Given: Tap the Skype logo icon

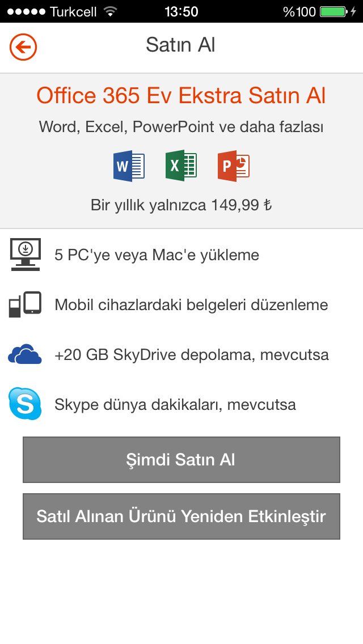Looking at the screenshot, I should coord(25,403).
